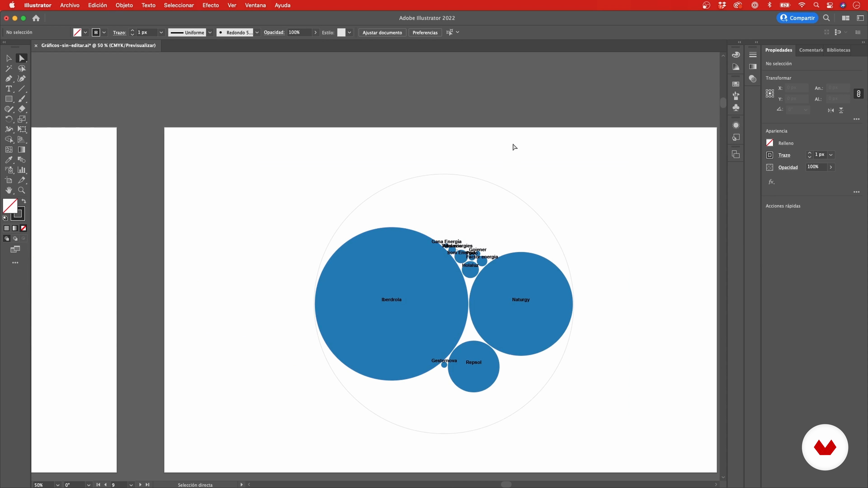Select the Mesh tool

point(9,150)
